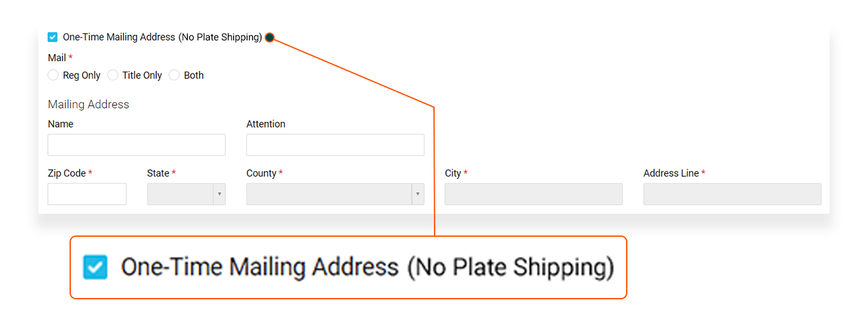Viewport: 868px width, 321px height.
Task: Click the disabled City field
Action: pyautogui.click(x=534, y=194)
